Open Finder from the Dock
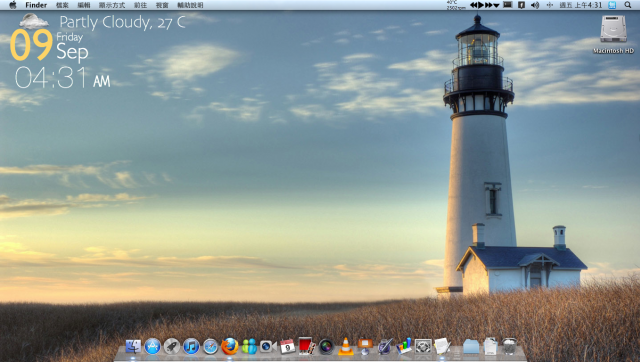This screenshot has height=362, width=640. (x=133, y=346)
